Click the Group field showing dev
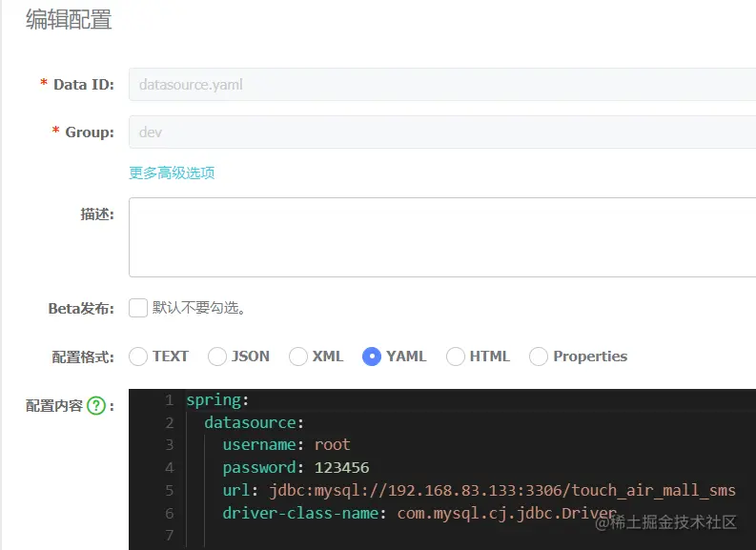 [442, 132]
